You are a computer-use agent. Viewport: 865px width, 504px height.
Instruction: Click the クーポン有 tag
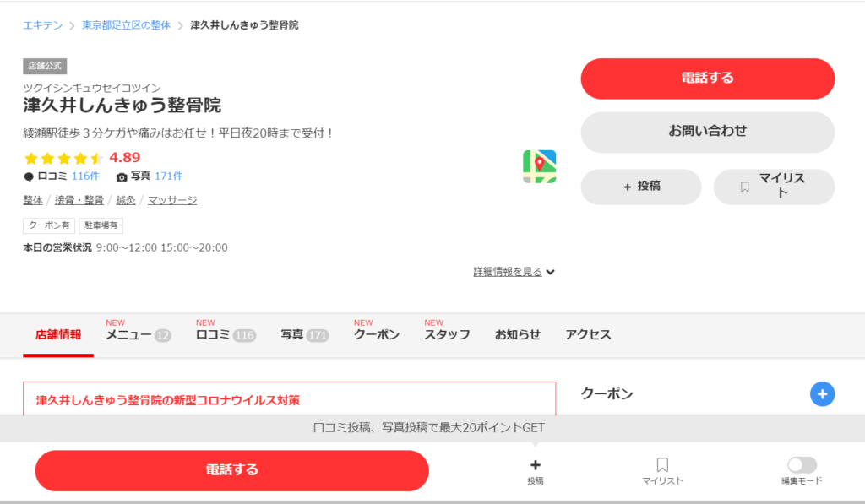click(49, 225)
